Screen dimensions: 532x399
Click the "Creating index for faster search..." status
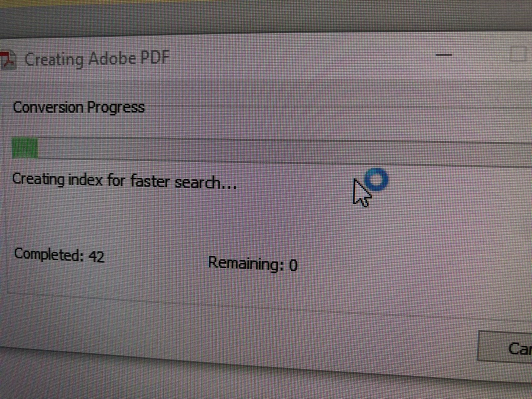click(124, 181)
